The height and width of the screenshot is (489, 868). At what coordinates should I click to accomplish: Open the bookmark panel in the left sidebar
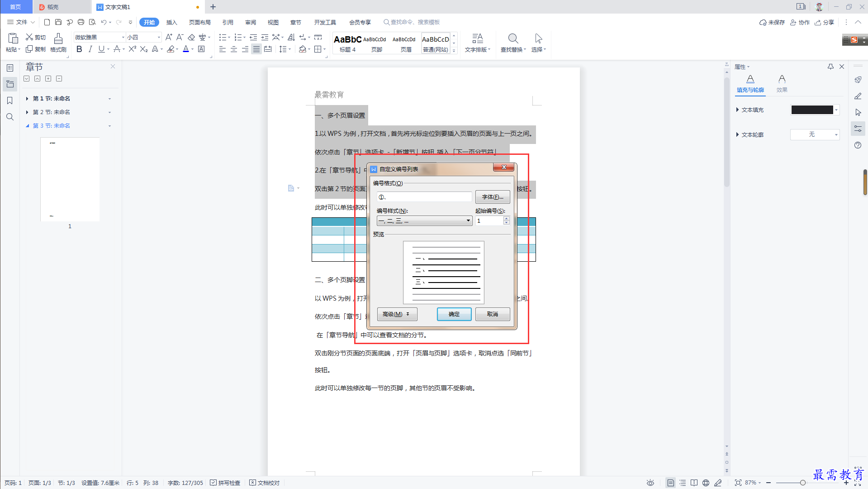click(10, 101)
